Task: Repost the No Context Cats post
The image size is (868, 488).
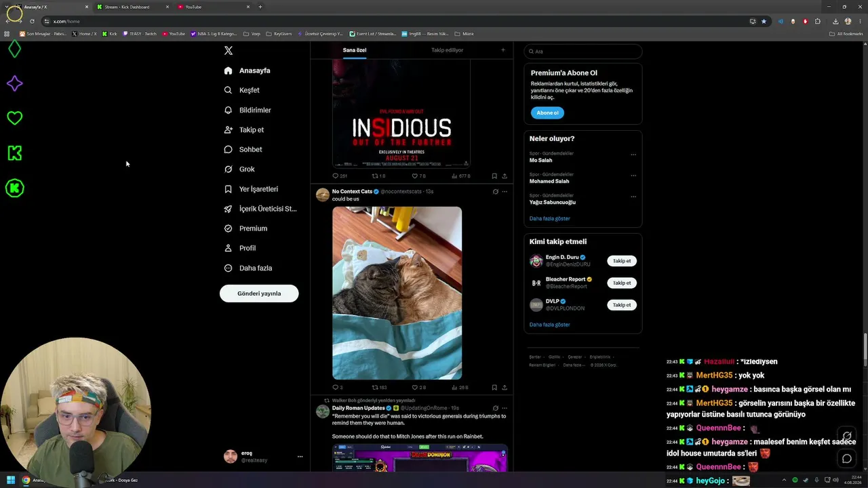Action: (x=378, y=388)
